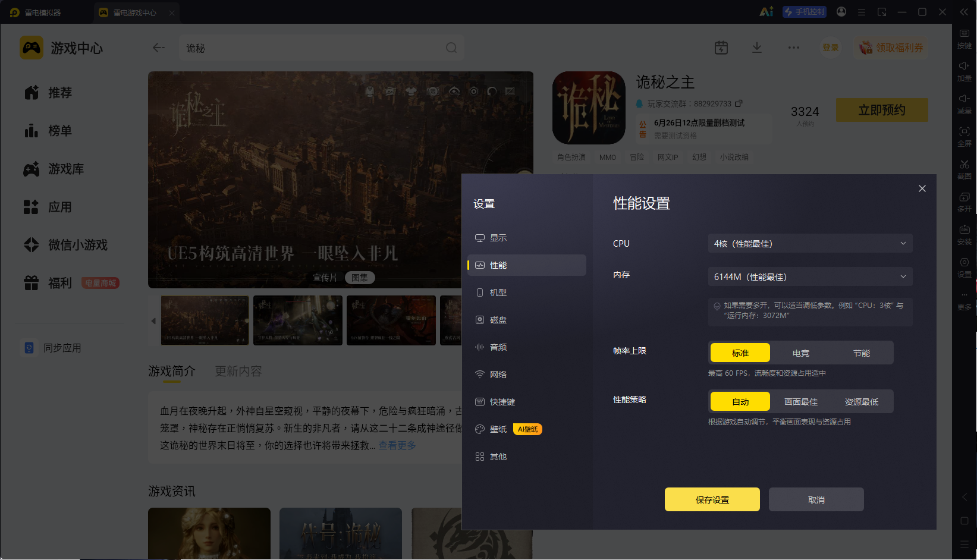This screenshot has width=977, height=560.
Task: Click the 登录 login button
Action: click(x=831, y=48)
